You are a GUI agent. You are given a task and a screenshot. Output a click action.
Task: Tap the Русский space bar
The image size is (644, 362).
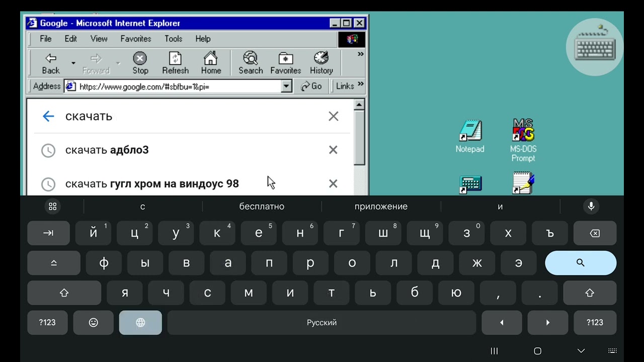(321, 322)
